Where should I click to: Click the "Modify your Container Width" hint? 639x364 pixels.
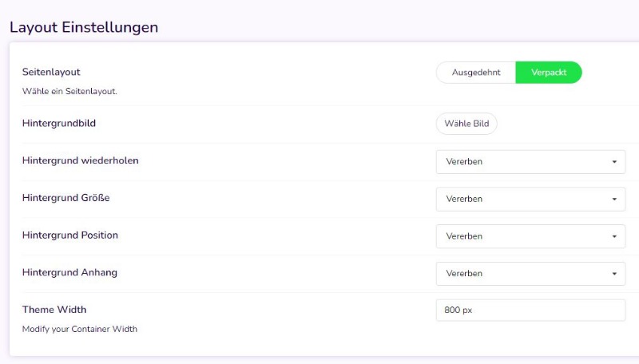(x=80, y=329)
